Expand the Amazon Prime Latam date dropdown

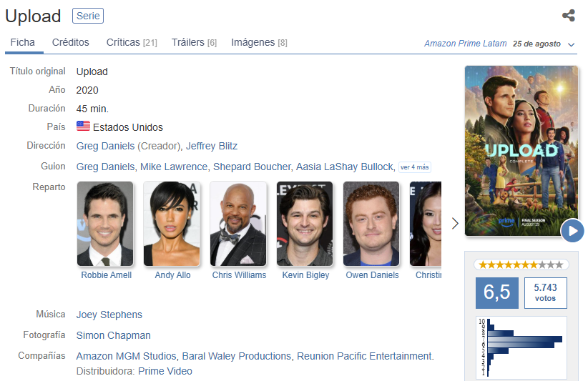[571, 44]
